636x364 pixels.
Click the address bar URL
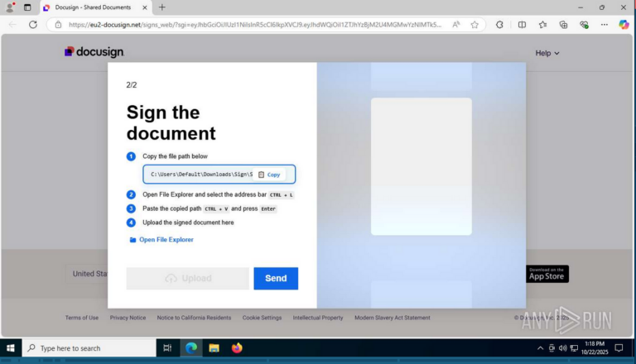coord(255,25)
